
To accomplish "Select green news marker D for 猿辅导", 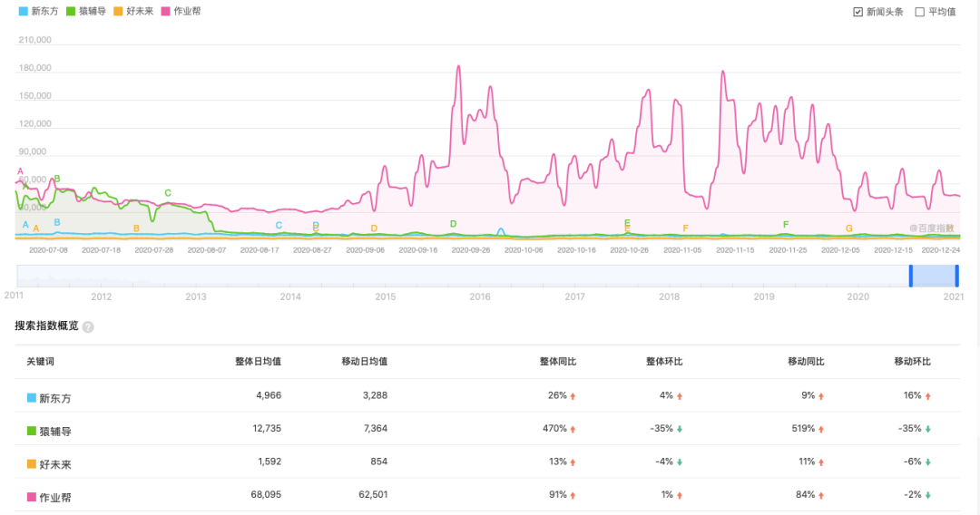I will (x=453, y=223).
